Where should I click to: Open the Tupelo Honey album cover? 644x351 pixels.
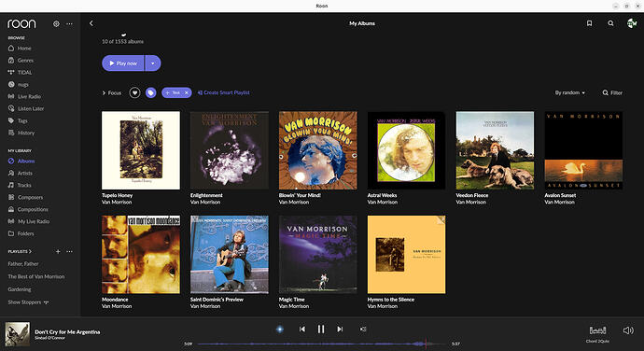[x=141, y=150]
